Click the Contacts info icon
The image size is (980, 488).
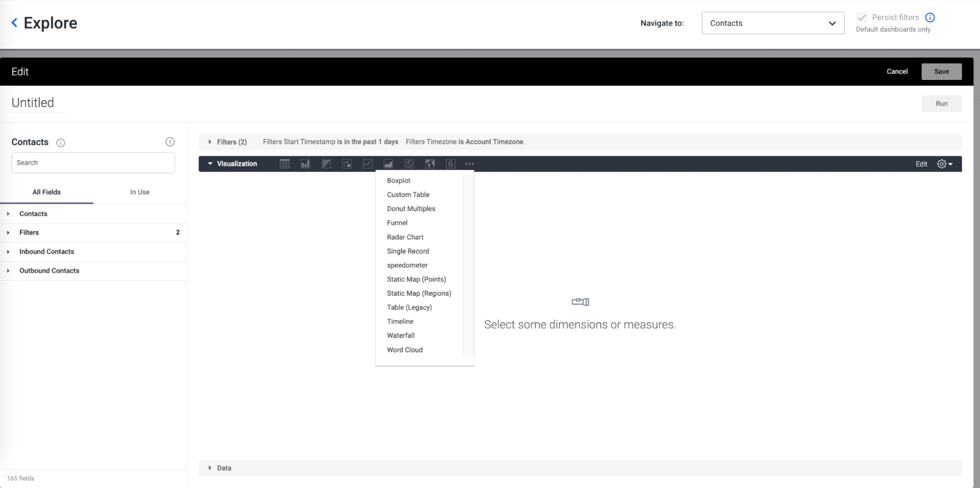click(60, 143)
